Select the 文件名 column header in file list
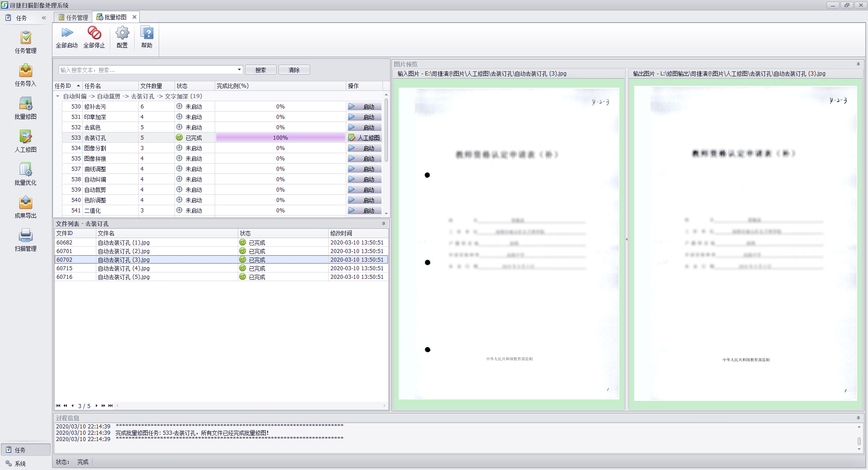The height and width of the screenshot is (470, 868). pos(167,233)
